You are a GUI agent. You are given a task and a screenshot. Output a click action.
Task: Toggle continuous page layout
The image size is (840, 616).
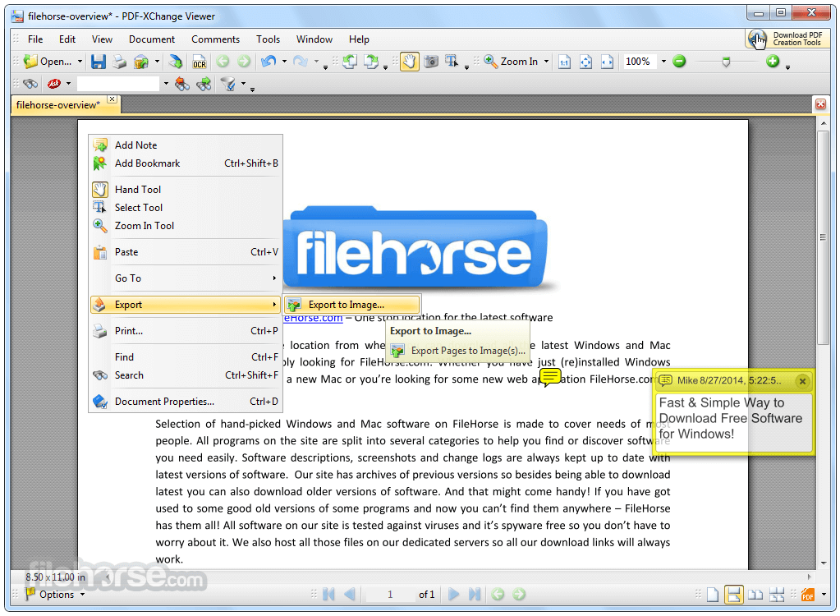tap(734, 595)
